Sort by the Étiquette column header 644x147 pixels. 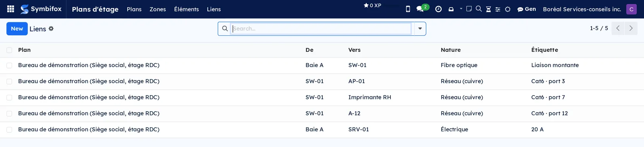[545, 50]
